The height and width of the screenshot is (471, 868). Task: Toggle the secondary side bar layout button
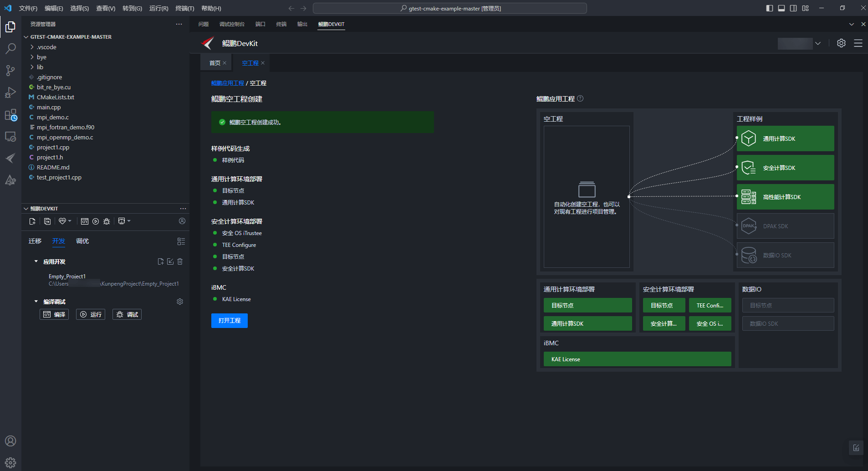pyautogui.click(x=793, y=8)
